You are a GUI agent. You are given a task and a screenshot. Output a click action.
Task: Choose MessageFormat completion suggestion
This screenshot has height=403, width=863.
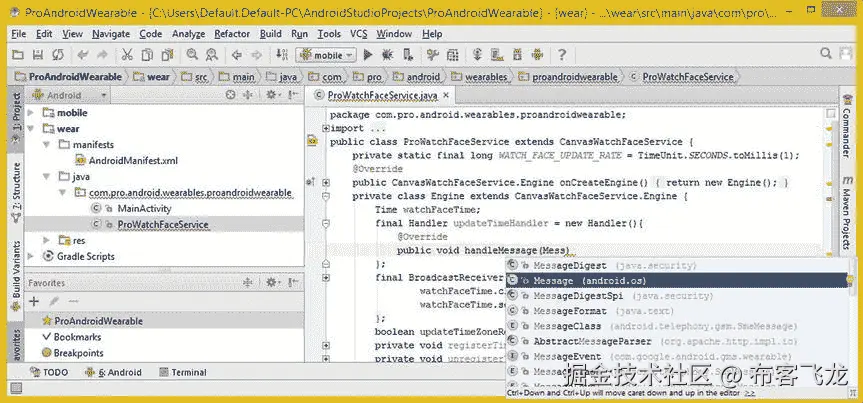[676, 311]
